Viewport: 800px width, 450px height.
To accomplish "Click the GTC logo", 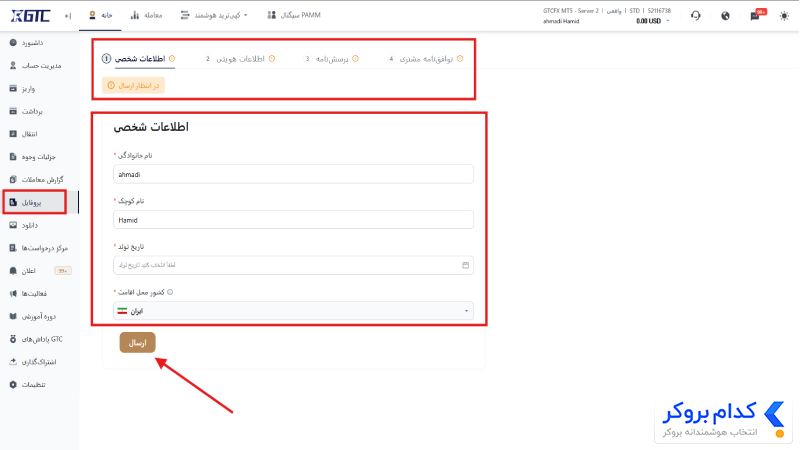I will point(30,16).
